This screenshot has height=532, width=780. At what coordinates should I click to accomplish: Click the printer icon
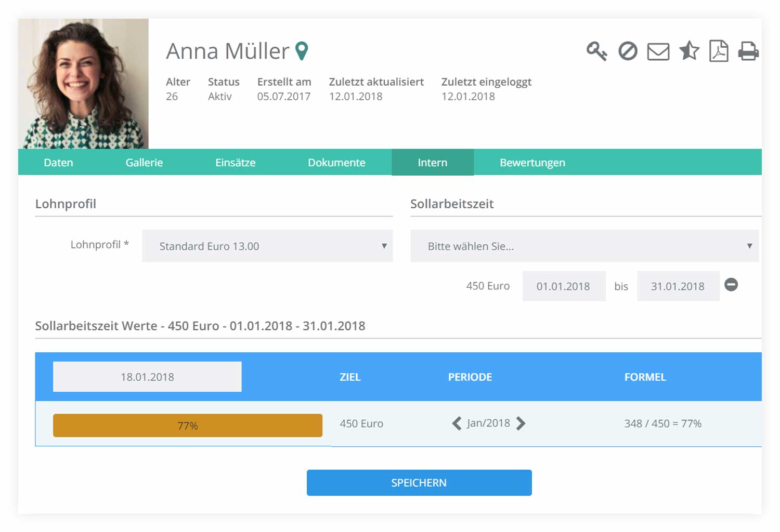coord(748,51)
